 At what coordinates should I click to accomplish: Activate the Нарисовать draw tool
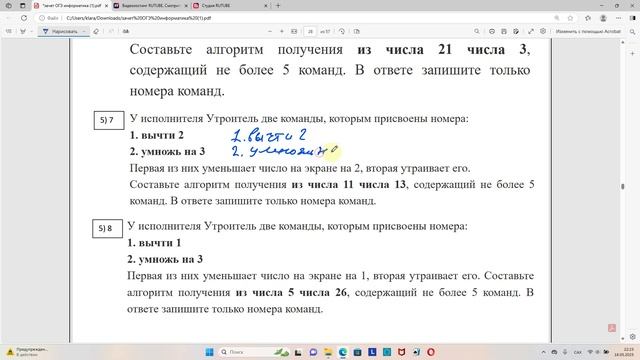click(x=60, y=31)
